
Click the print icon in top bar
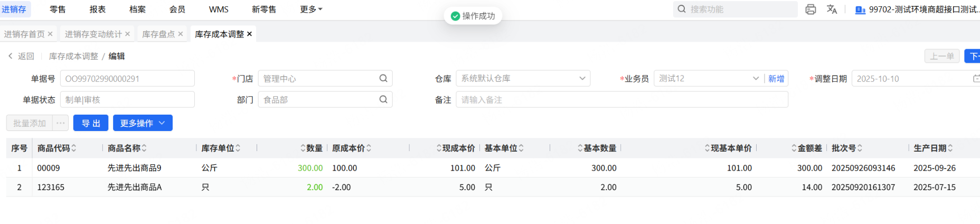(x=811, y=10)
